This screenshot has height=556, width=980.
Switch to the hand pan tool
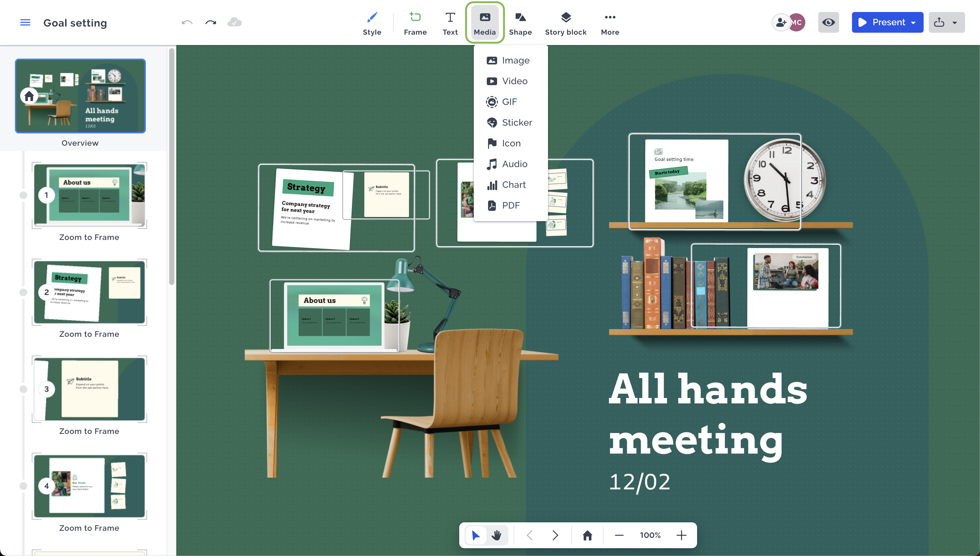(x=496, y=535)
